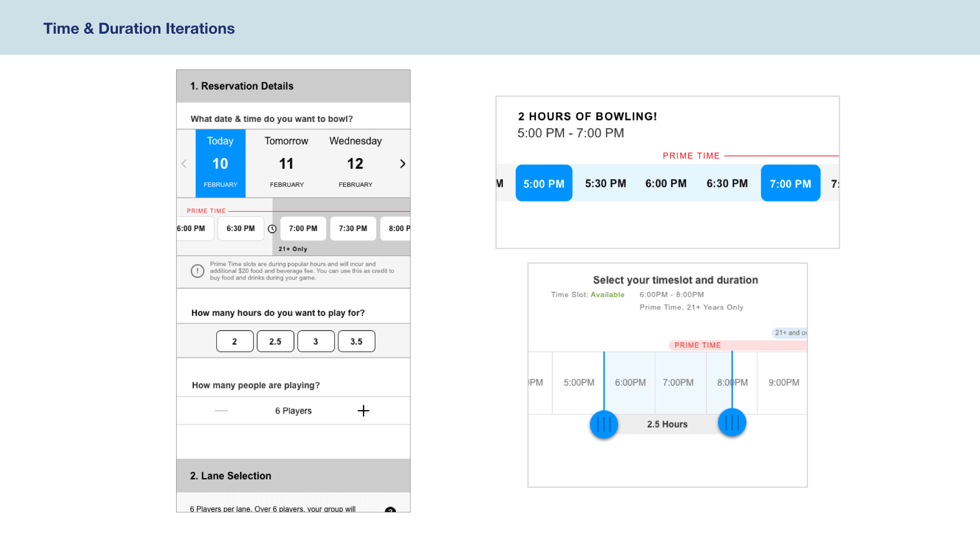Pick the 7:30 PM time slot in wireframe
This screenshot has height=551, width=980.
[x=353, y=229]
